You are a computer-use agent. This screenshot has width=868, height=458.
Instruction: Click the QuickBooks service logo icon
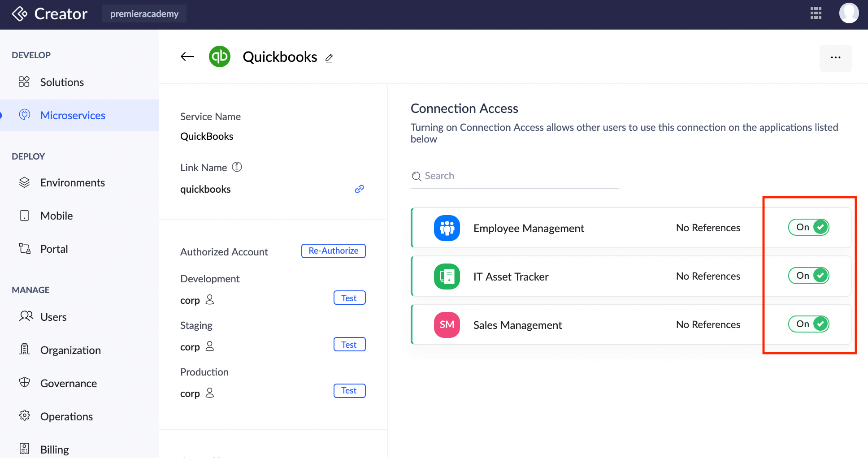219,56
